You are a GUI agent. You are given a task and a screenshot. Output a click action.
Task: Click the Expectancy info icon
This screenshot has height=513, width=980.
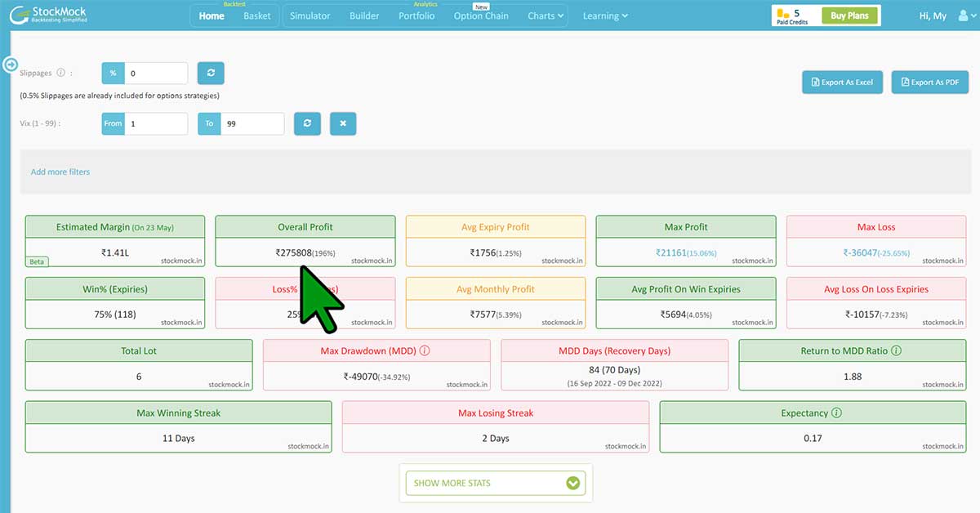837,413
